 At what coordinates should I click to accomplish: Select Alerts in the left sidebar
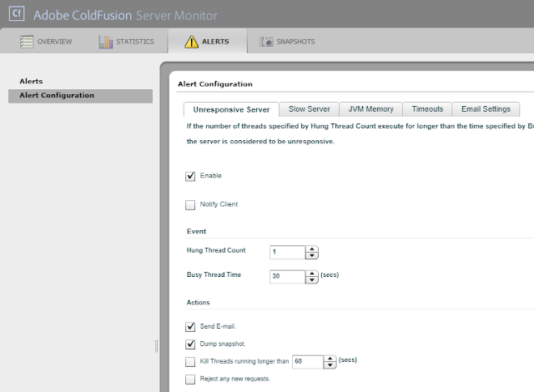[x=31, y=81]
